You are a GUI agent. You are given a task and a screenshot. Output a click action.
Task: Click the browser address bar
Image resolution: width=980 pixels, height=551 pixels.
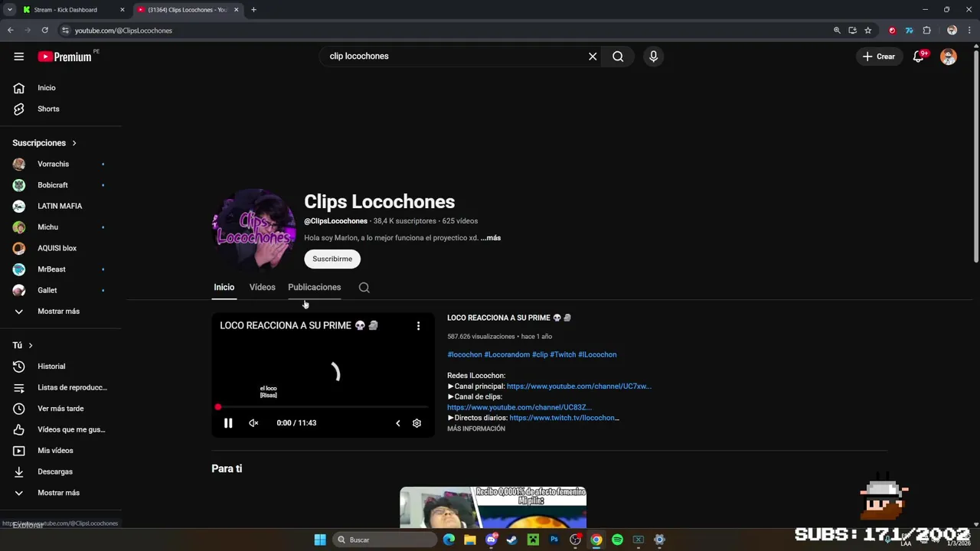point(444,31)
